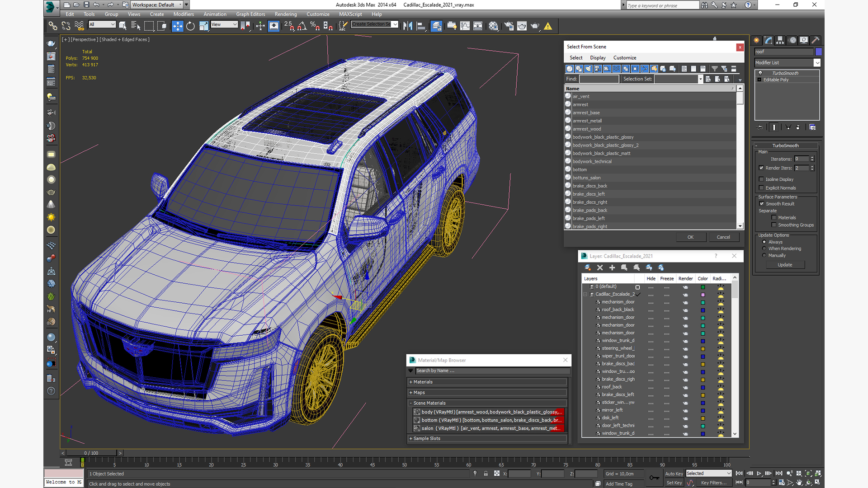Expand Sample Slots in Material Browser
The height and width of the screenshot is (488, 868).
coord(487,438)
